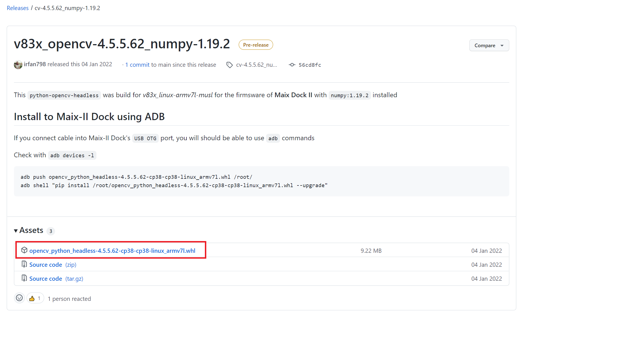This screenshot has height=362, width=644.
Task: Click the opencv_python_headless .whl download link
Action: [112, 251]
